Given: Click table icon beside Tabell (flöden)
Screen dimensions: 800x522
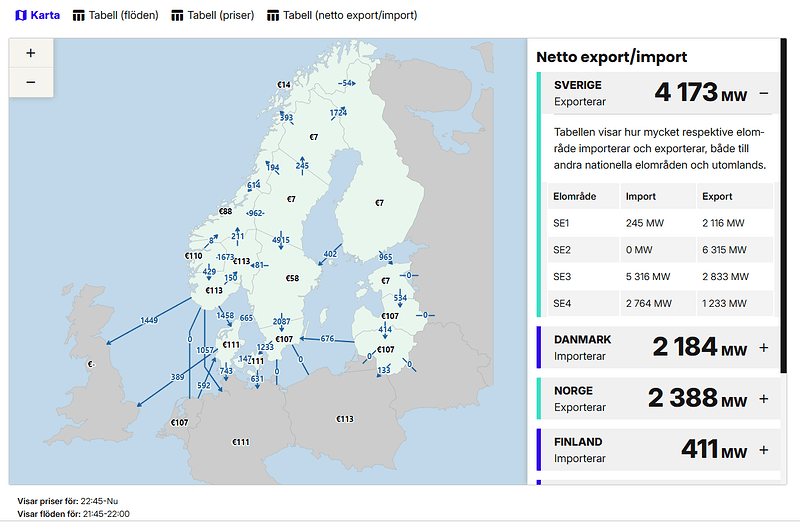Looking at the screenshot, I should pos(79,16).
